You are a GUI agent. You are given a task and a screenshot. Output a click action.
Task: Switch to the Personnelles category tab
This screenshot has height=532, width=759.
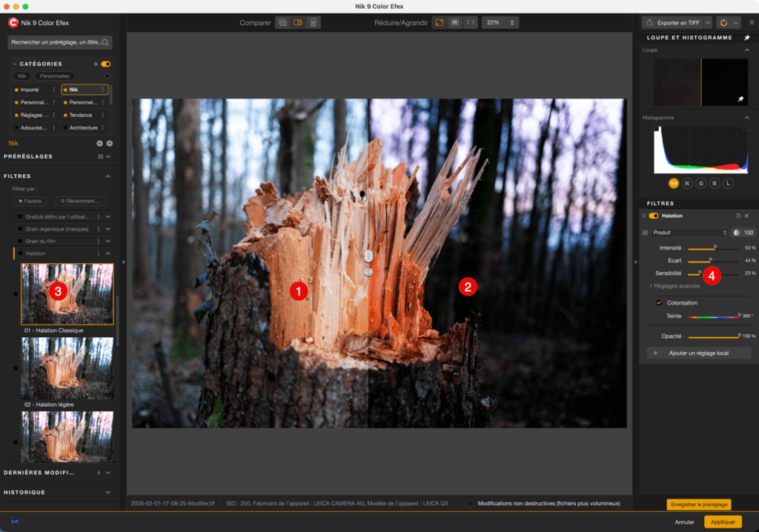[x=53, y=76]
